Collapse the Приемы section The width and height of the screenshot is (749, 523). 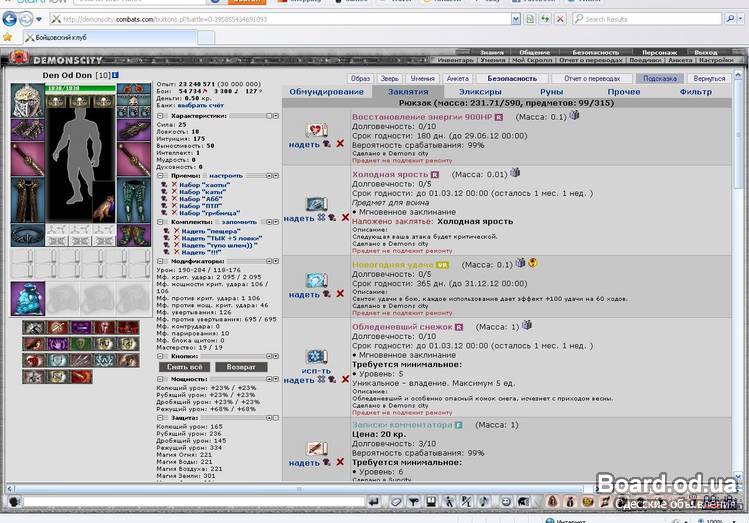click(x=160, y=176)
